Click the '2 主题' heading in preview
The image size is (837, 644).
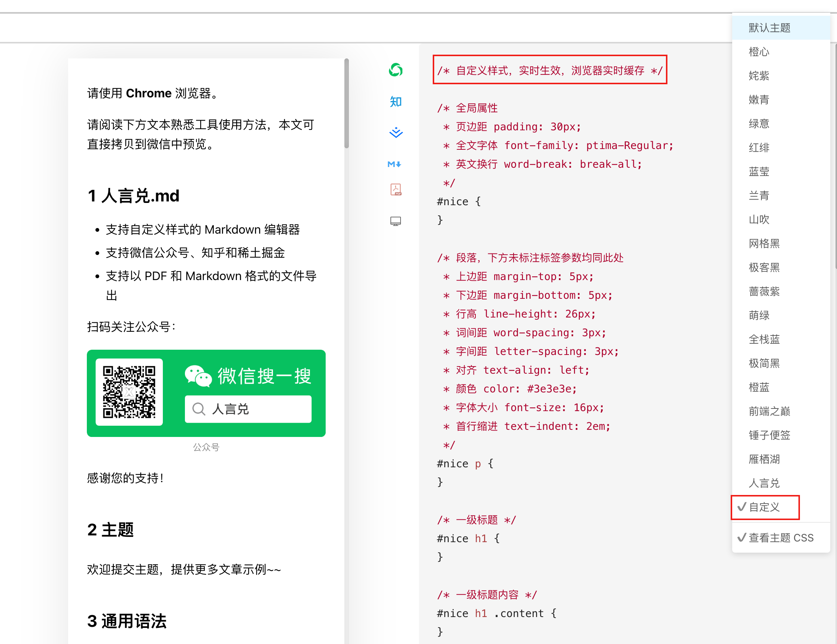(110, 530)
